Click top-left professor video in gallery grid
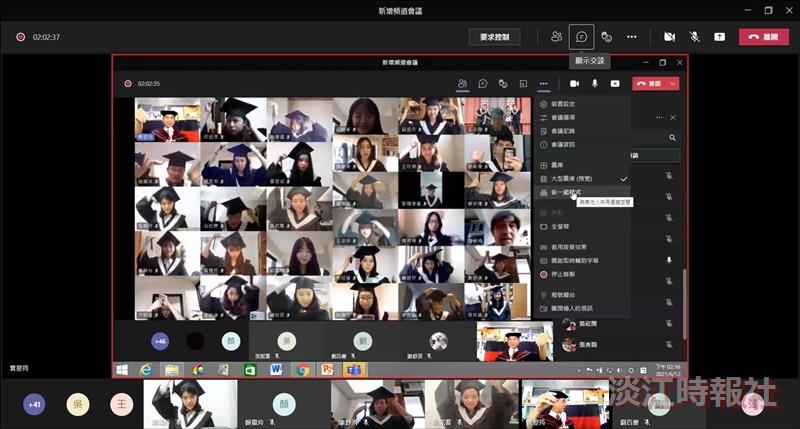 tap(167, 119)
